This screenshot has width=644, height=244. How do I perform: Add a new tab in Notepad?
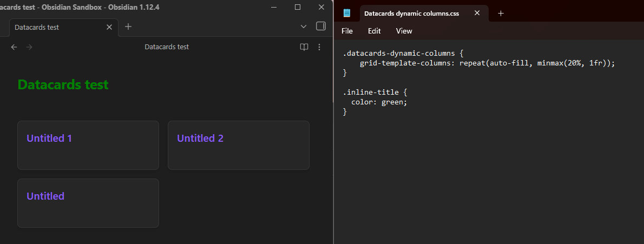[501, 14]
